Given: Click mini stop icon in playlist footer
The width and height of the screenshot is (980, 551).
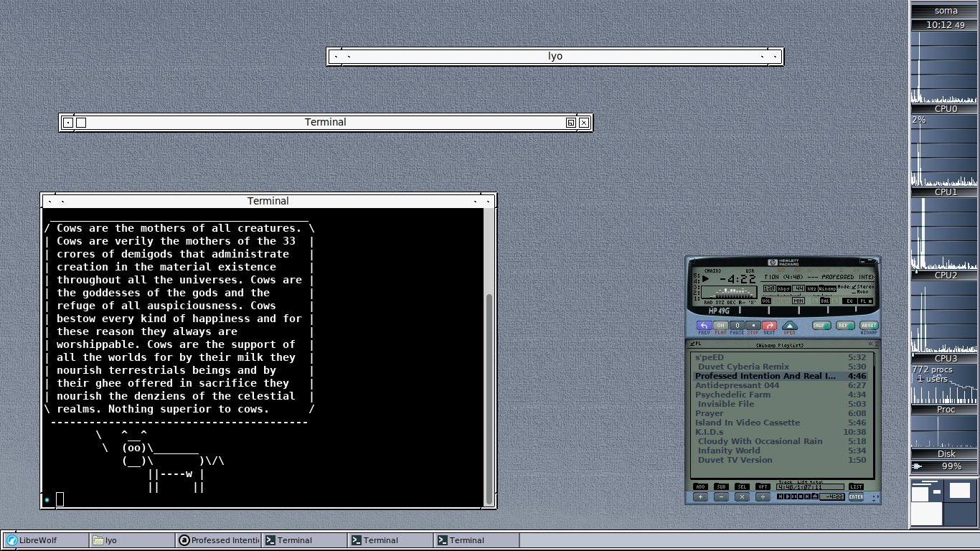Looking at the screenshot, I should [801, 496].
